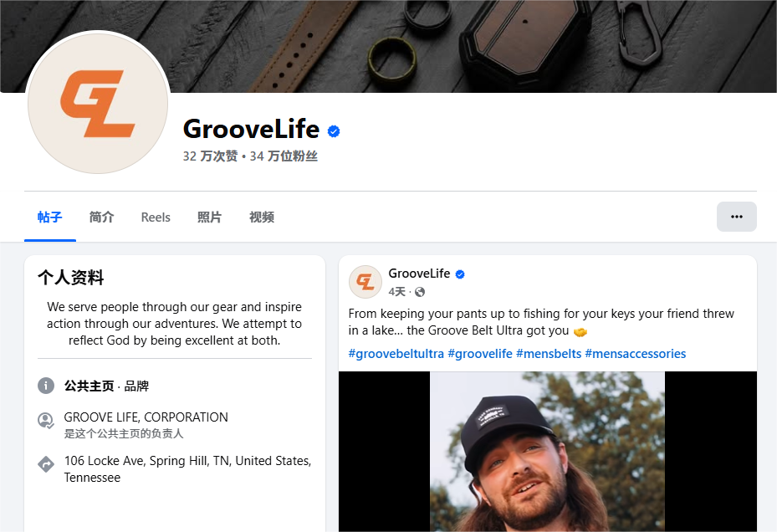Switch to the 帖子 tab
777x532 pixels.
click(50, 217)
